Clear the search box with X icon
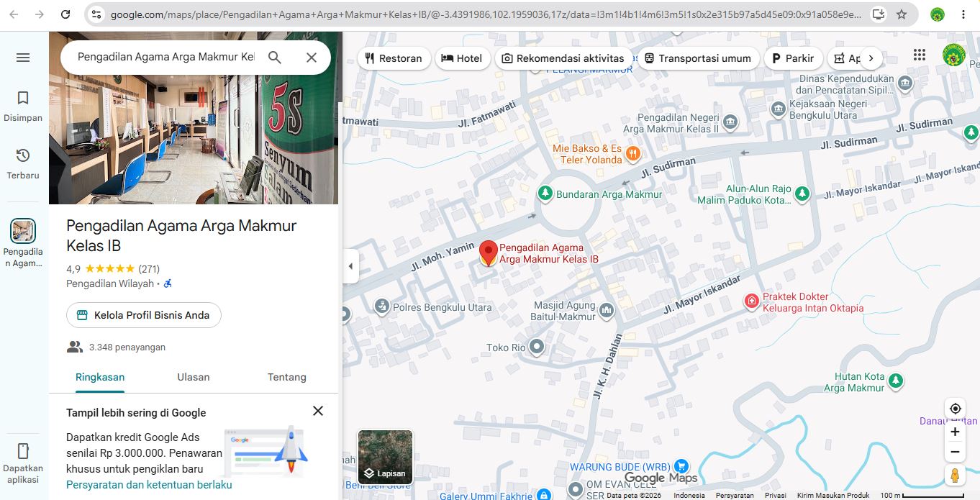Viewport: 980px width, 500px height. coord(312,58)
